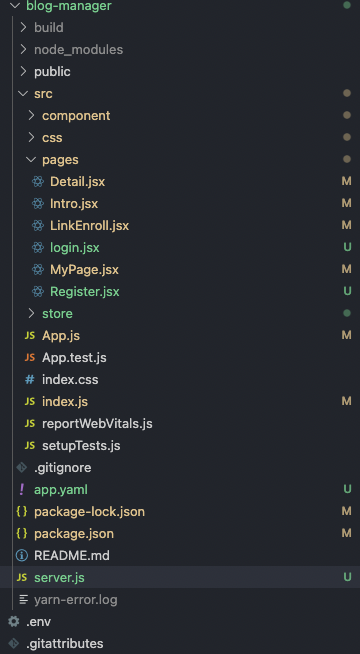
Task: Collapse the blog-manager root folder
Action: (15, 6)
